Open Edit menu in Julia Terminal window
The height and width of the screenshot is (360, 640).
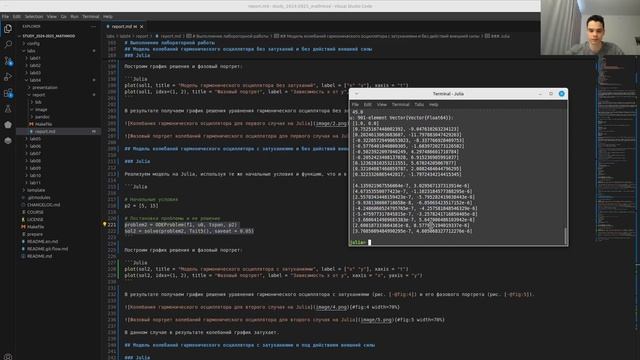pos(368,105)
